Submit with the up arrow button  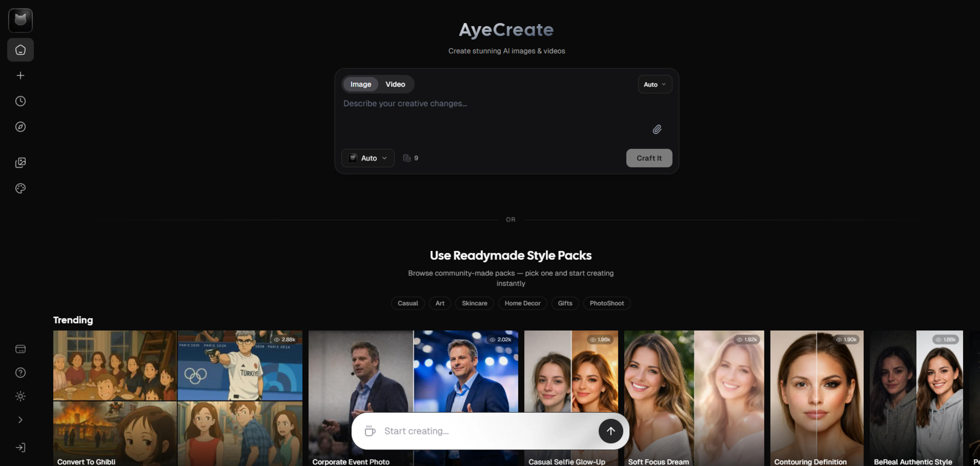pyautogui.click(x=611, y=431)
